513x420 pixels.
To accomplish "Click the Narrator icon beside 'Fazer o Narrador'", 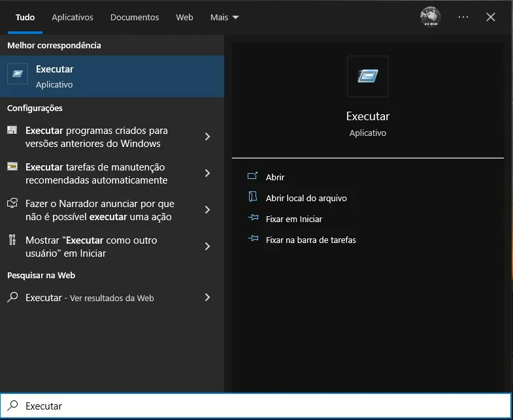I will 12,203.
